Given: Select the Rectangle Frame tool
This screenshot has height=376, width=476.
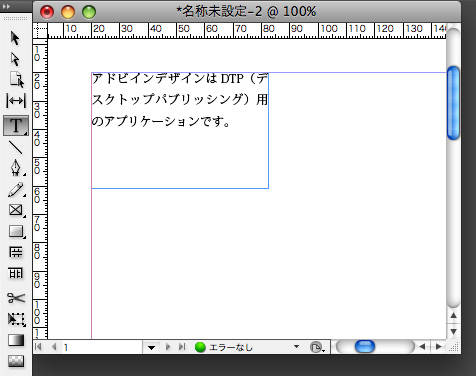Looking at the screenshot, I should click(16, 210).
